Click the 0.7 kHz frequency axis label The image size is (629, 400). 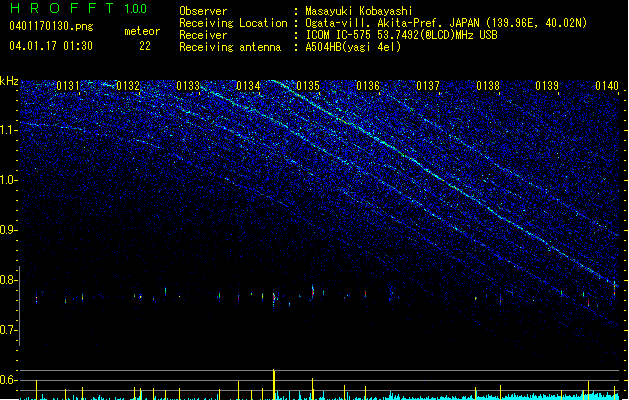9,330
